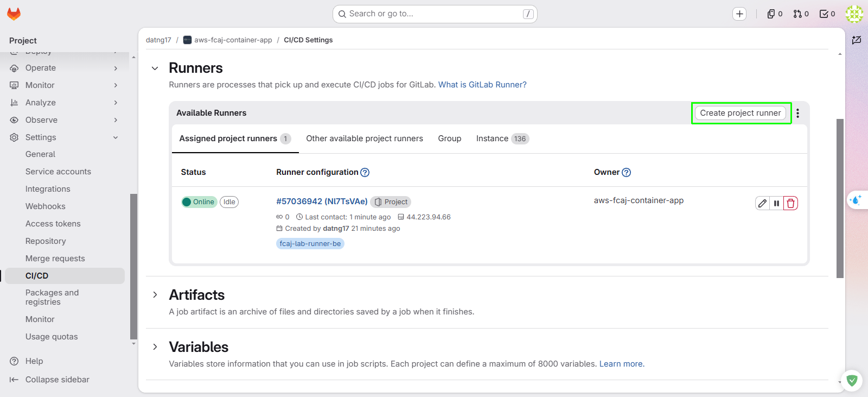Edit runner #57036942 with pencil icon
The image size is (868, 397).
click(762, 203)
